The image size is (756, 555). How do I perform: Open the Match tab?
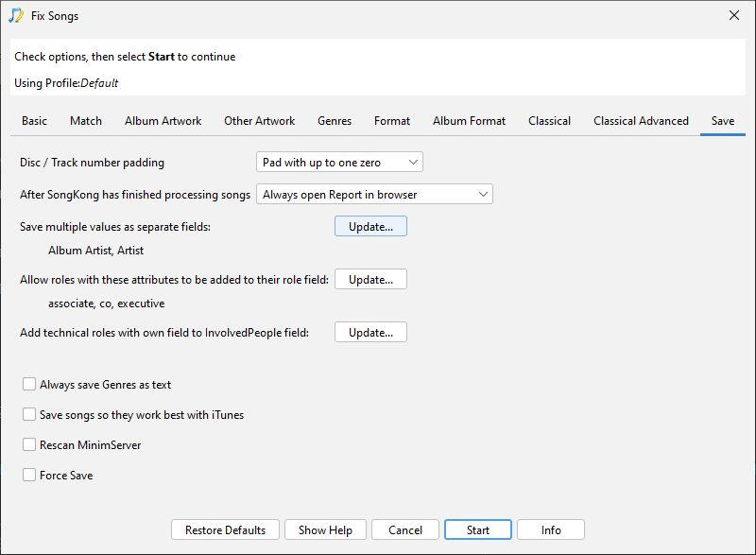[x=86, y=121]
